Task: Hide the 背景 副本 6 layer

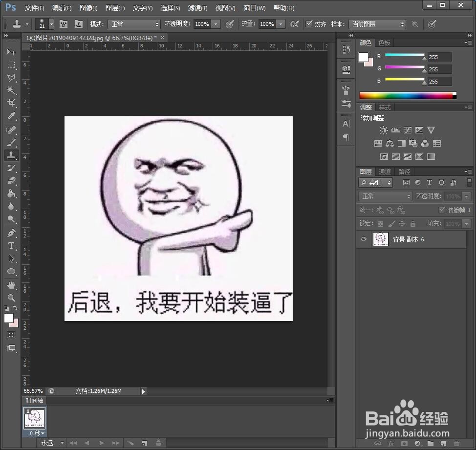Action: tap(363, 239)
